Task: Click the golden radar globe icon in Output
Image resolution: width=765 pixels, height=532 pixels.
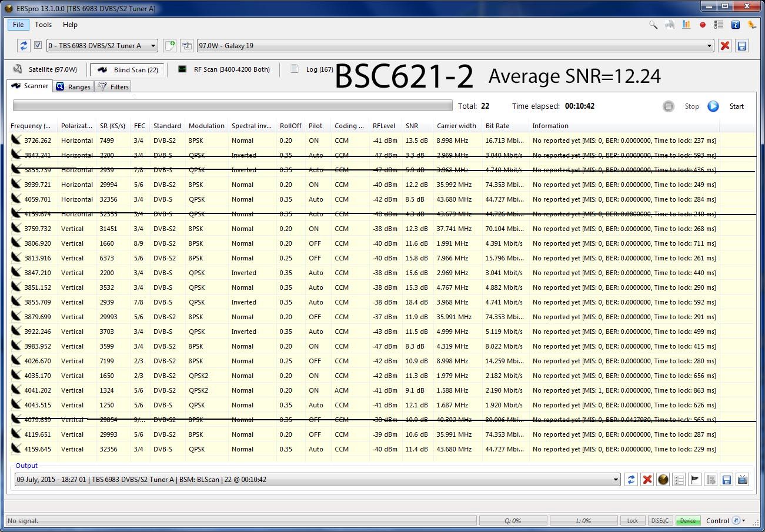Action: point(663,480)
